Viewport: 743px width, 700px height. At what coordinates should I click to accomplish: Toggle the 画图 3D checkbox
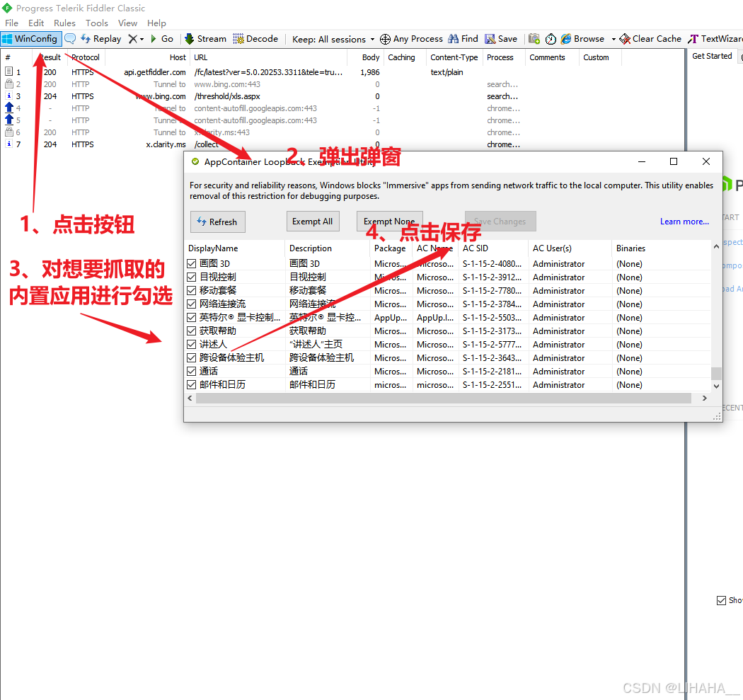(x=192, y=263)
